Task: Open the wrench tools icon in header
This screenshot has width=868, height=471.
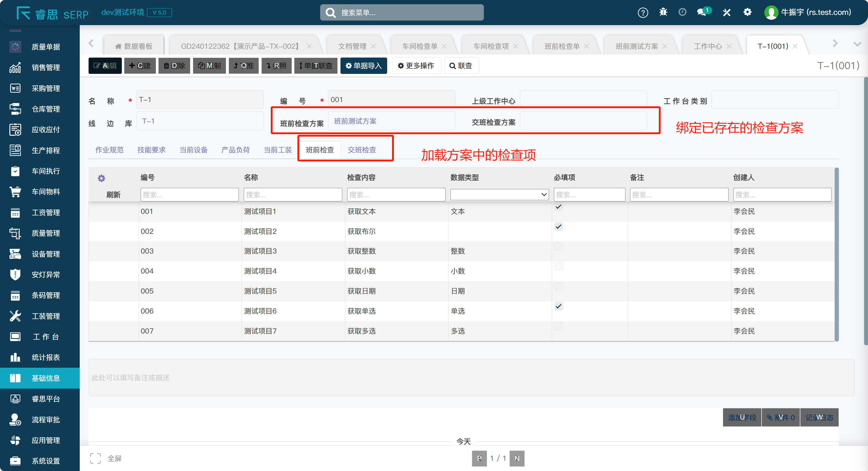Action: (x=726, y=12)
